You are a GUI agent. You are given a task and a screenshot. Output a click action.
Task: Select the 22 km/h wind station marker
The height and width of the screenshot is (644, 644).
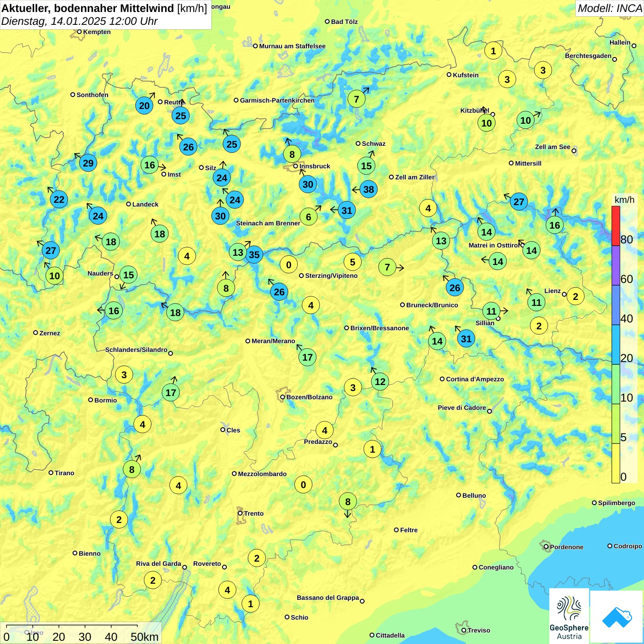click(x=59, y=199)
